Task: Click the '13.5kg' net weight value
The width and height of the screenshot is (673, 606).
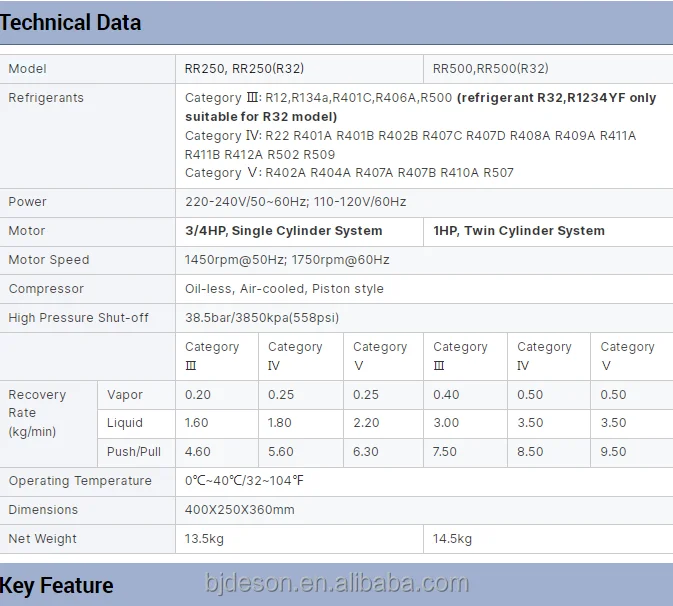Action: [x=204, y=539]
